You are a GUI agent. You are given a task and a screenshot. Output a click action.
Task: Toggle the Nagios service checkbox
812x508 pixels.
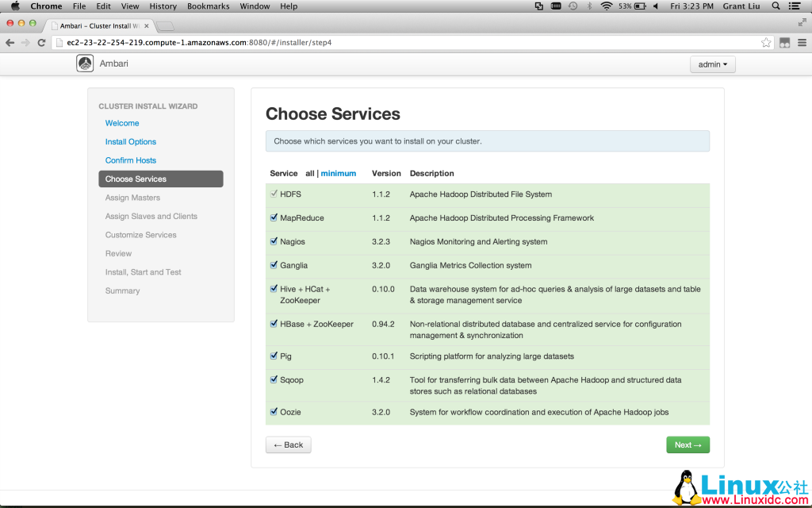point(274,241)
